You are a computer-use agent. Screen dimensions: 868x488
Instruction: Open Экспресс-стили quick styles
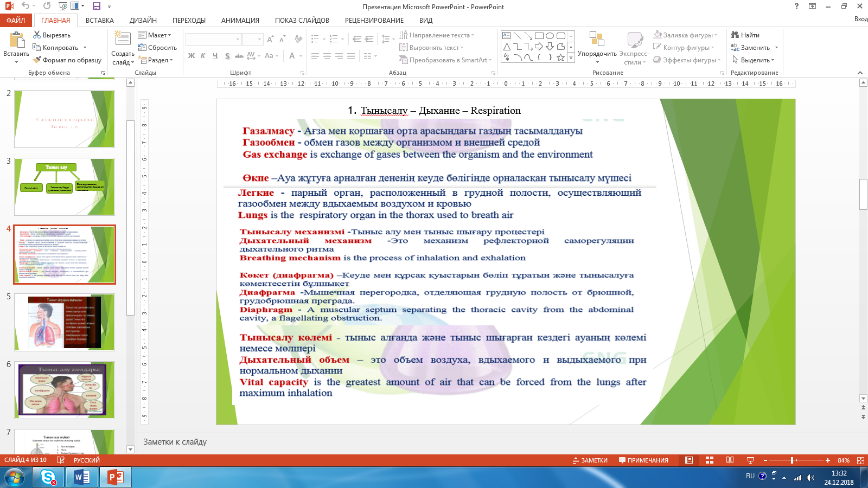coord(634,48)
